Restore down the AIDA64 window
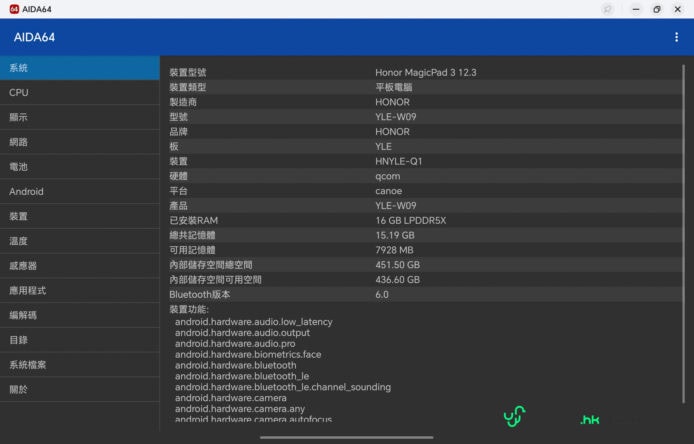The image size is (694, 444). point(656,9)
